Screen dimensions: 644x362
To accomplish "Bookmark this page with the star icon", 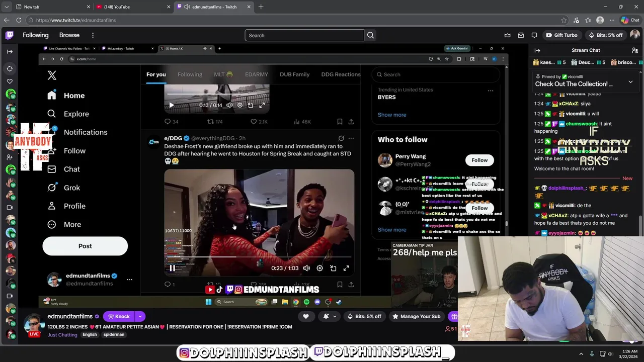I will (564, 20).
